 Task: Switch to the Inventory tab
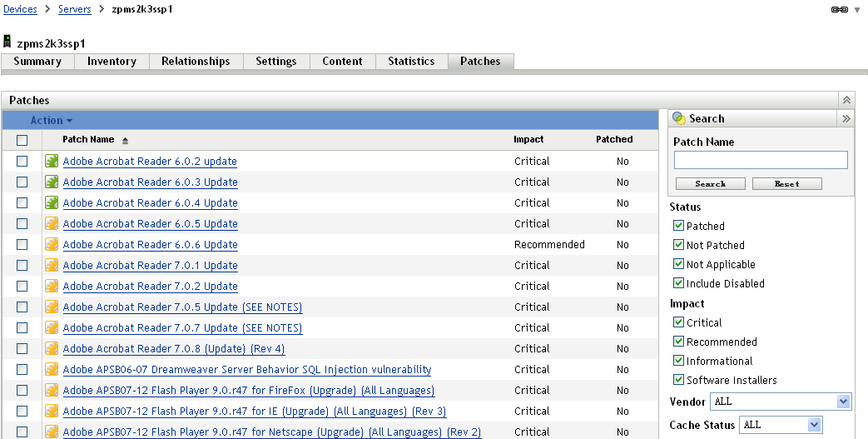(x=112, y=62)
